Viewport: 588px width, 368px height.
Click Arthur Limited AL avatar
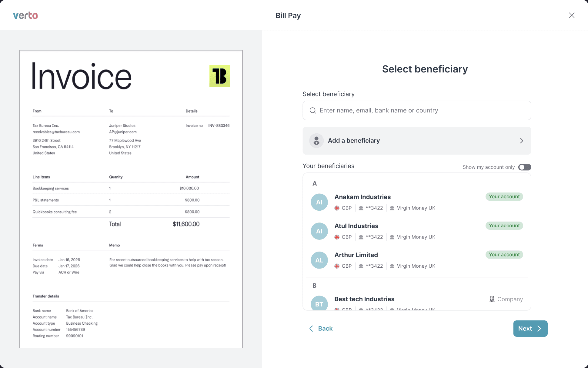(319, 260)
